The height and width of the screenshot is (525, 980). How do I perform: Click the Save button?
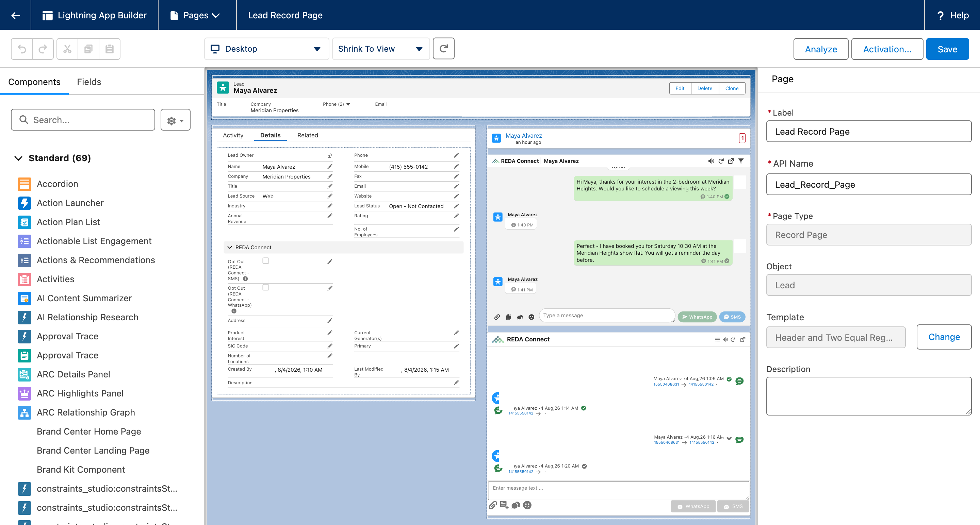(947, 49)
